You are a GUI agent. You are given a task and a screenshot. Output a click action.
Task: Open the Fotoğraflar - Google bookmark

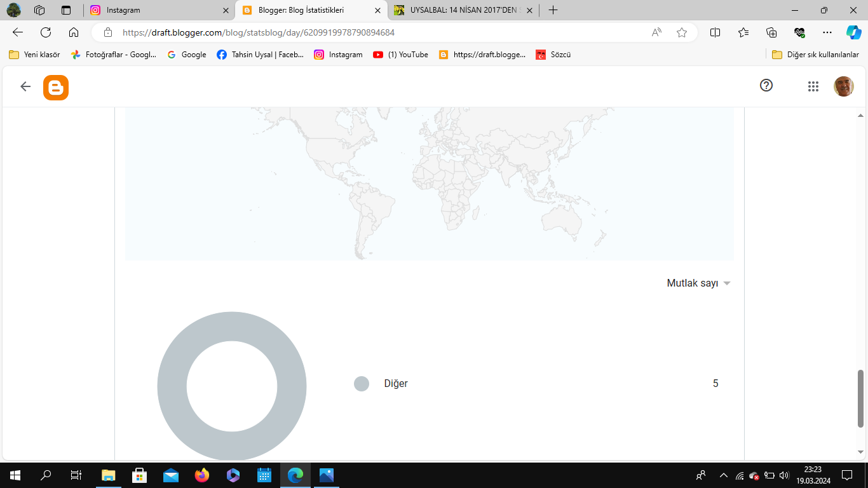113,55
